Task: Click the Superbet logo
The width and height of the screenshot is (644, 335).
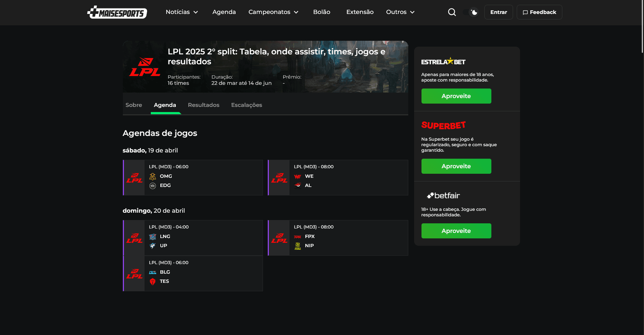Action: (x=444, y=125)
